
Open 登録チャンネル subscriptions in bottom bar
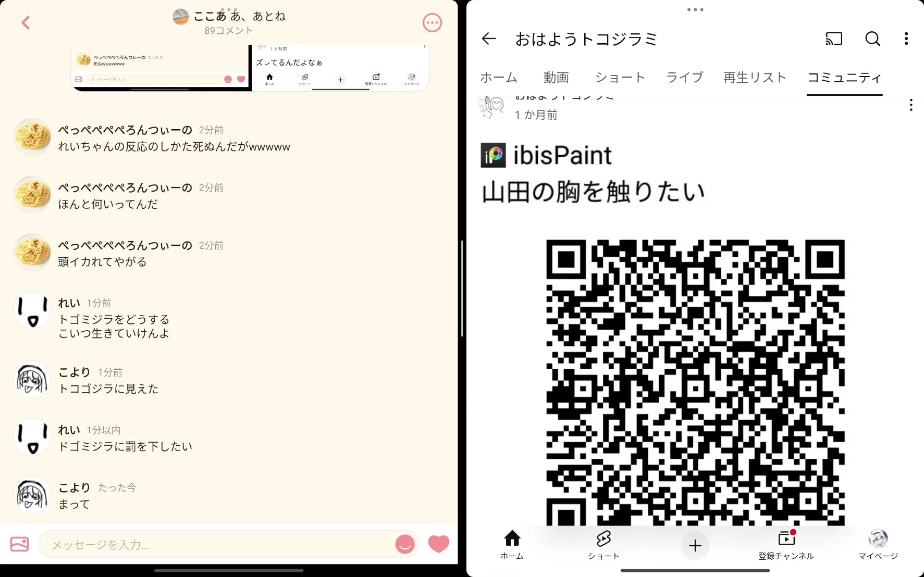click(x=786, y=545)
